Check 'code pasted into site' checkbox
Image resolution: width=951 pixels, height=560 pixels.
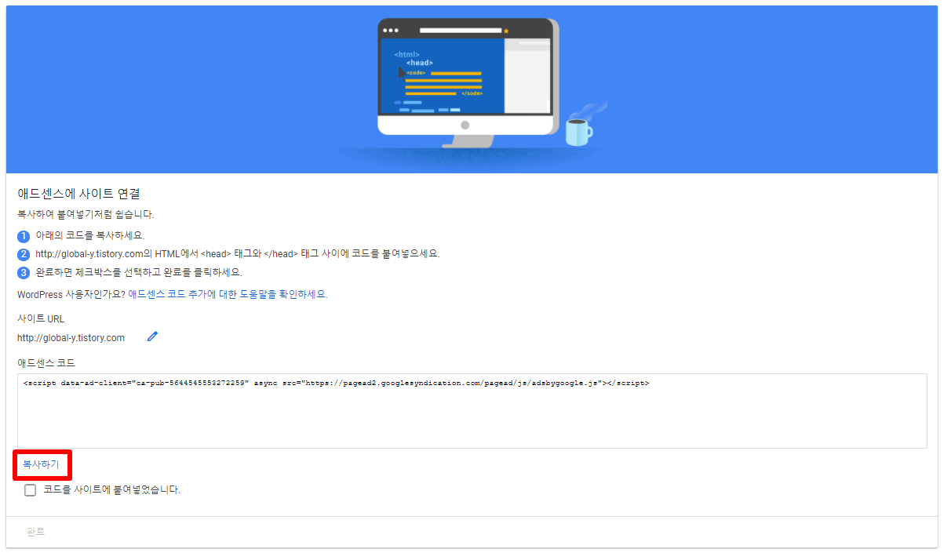tap(31, 490)
